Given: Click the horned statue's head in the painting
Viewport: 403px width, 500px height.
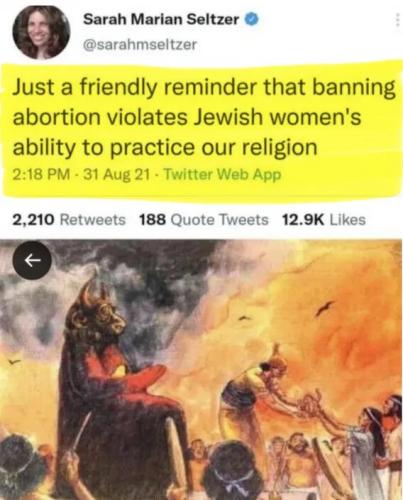Looking at the screenshot, I should pos(99,312).
